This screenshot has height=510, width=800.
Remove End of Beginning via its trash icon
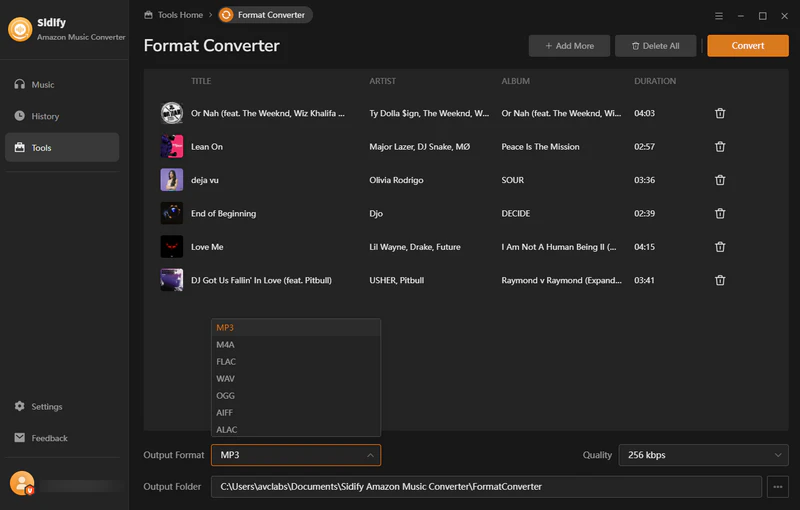pyautogui.click(x=720, y=214)
